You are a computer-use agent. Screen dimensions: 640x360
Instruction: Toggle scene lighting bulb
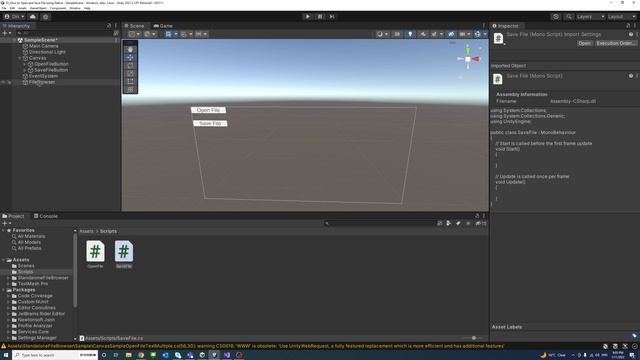[410, 34]
